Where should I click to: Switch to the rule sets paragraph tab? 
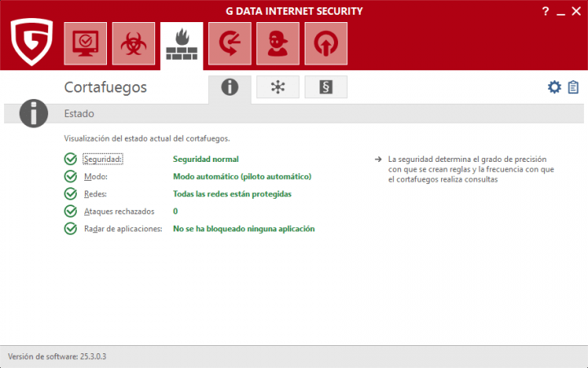pos(326,88)
